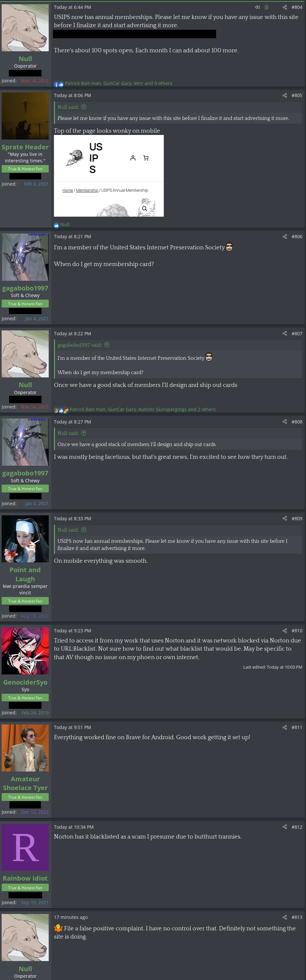Click the Rainbow Idiot avatar

pos(25,847)
